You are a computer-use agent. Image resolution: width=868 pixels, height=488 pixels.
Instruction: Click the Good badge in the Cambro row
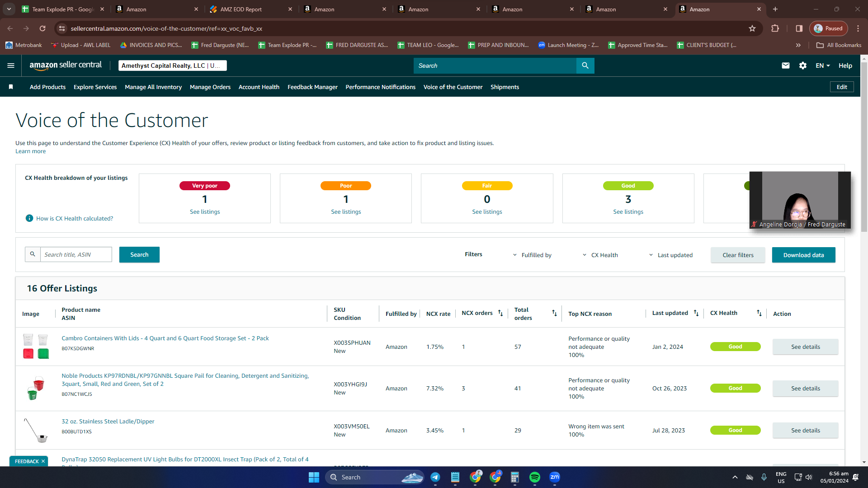[x=735, y=347]
